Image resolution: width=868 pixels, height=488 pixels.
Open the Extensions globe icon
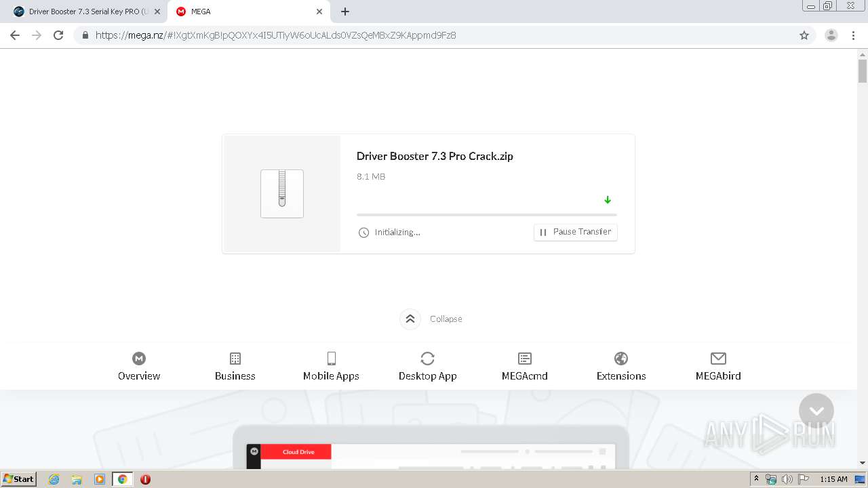(621, 359)
